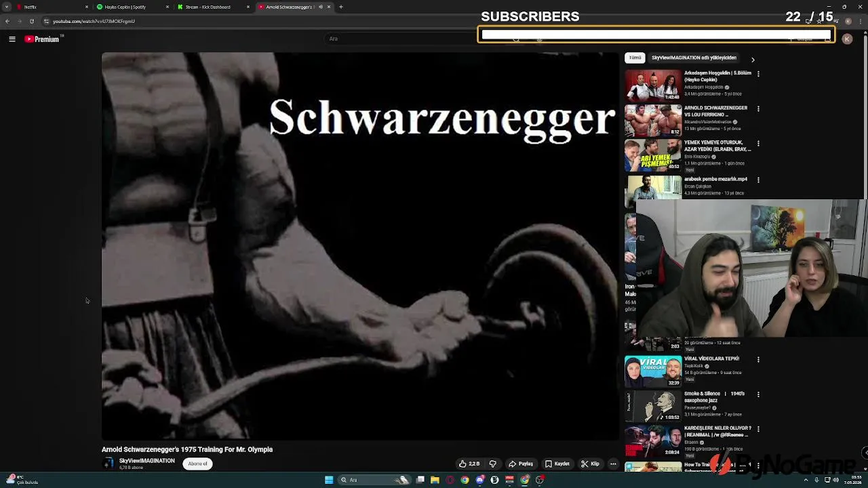Open Opera browser from the taskbar
The width and height of the screenshot is (868, 488).
[450, 480]
